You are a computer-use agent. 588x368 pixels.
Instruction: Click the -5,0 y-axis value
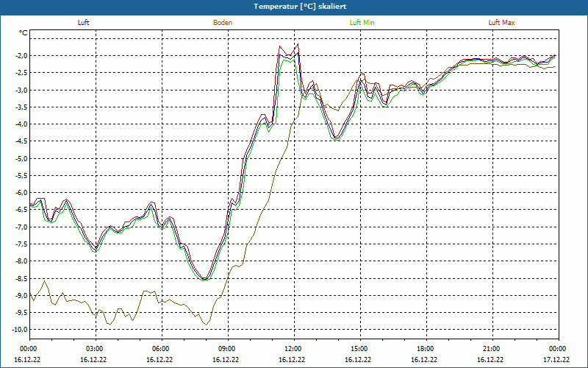click(x=22, y=158)
